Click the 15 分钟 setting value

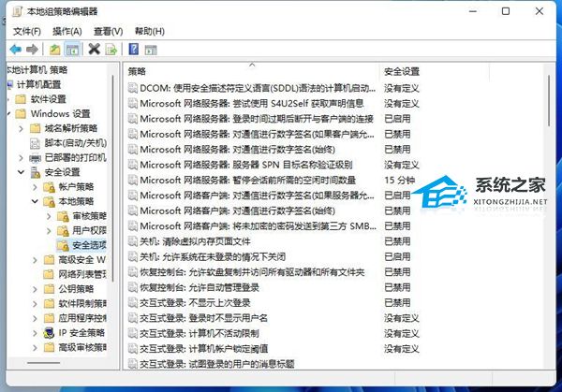click(x=399, y=180)
